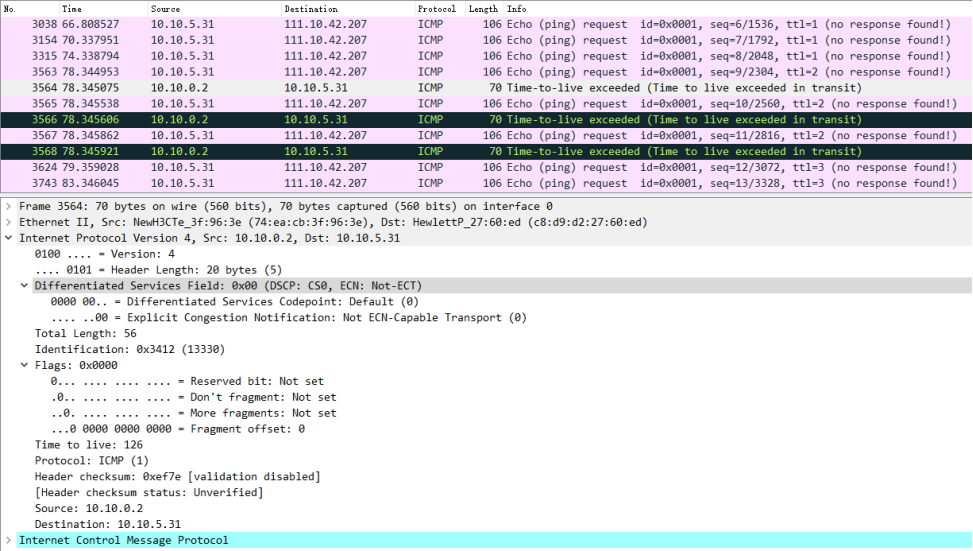Screen dimensions: 973x551
Task: Select the Total Length: 56 line
Action: click(x=86, y=333)
